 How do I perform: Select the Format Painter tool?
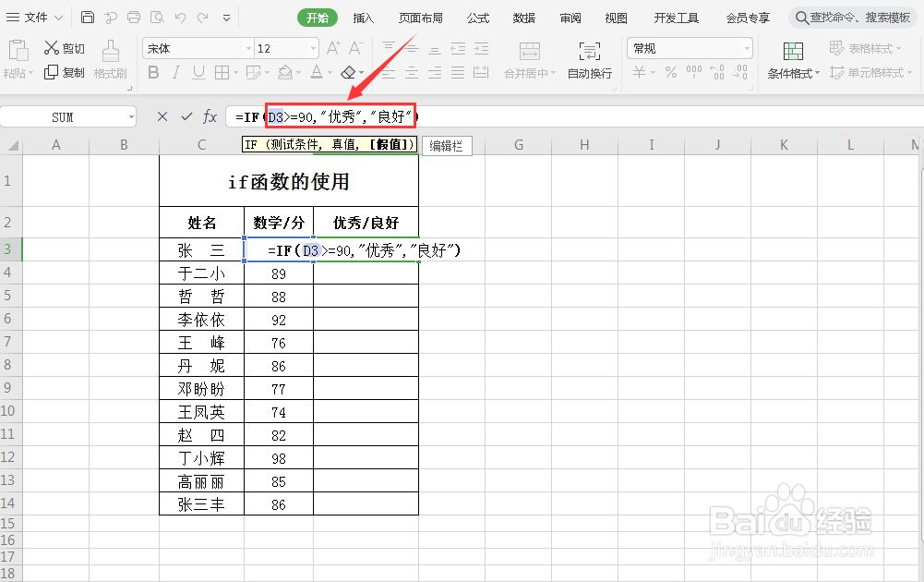(x=110, y=61)
